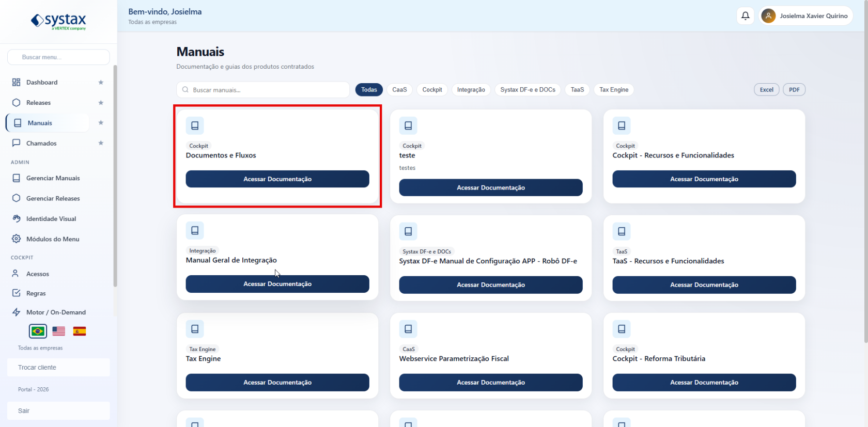Click book icon on TaaS - Recursos e Funcionalidades card
This screenshot has width=868, height=427.
click(x=622, y=231)
